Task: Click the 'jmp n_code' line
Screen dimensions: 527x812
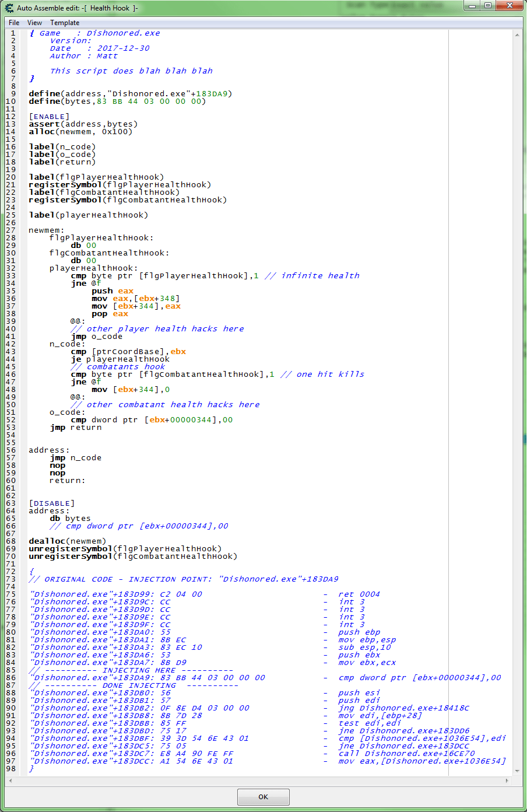Action: [x=76, y=458]
